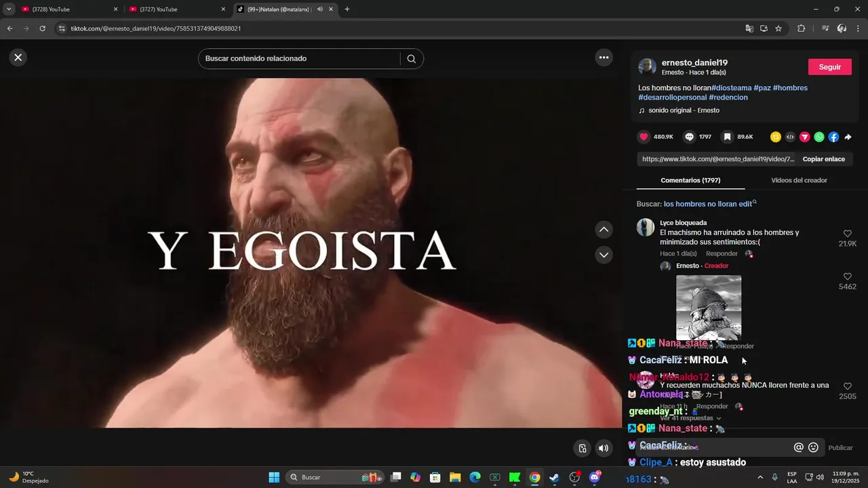Switch to 'Videos del creador' tab
Viewport: 868px width, 488px height.
point(799,180)
